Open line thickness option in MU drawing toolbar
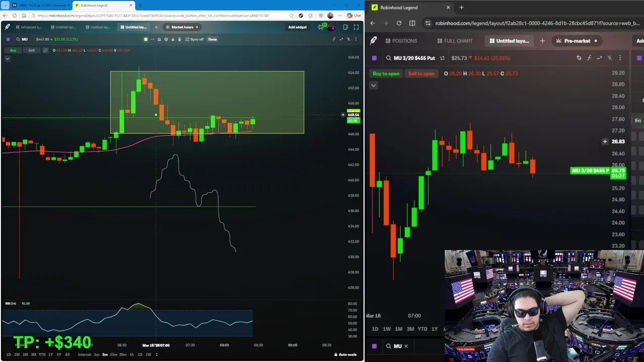Viewport: 644px width, 362px height. (x=159, y=39)
